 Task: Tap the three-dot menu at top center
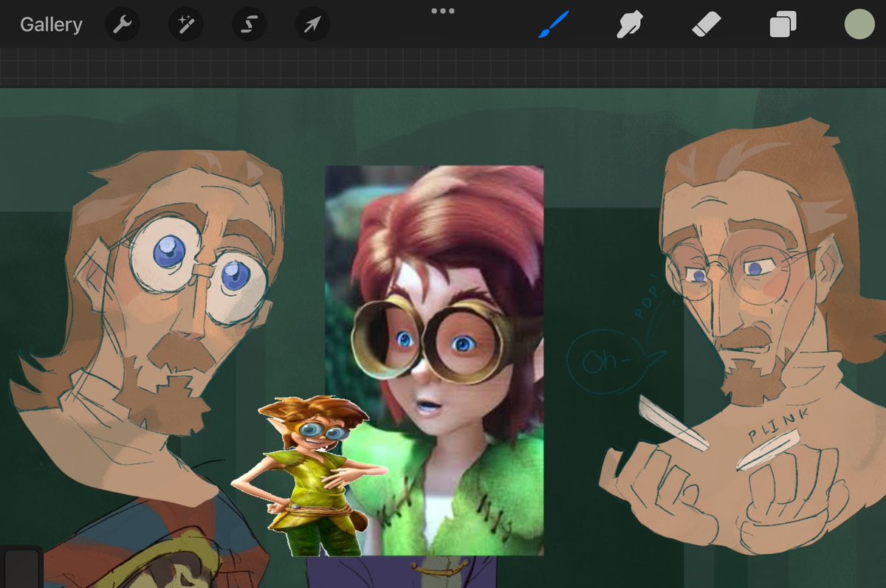pos(443,11)
